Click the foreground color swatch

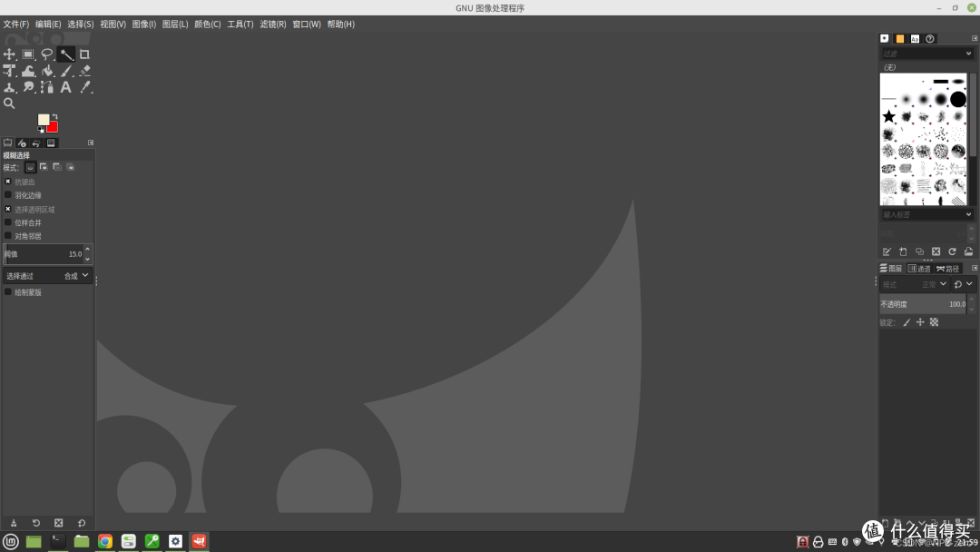tap(44, 120)
